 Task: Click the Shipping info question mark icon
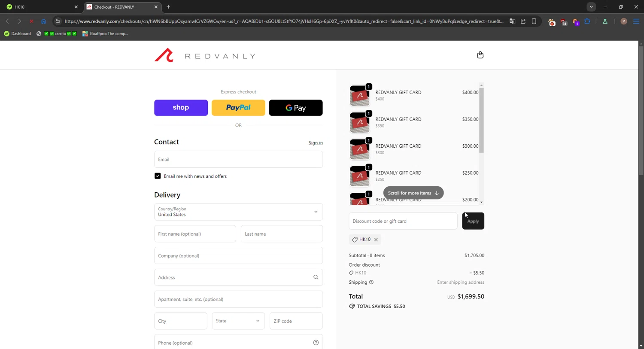pos(371,282)
